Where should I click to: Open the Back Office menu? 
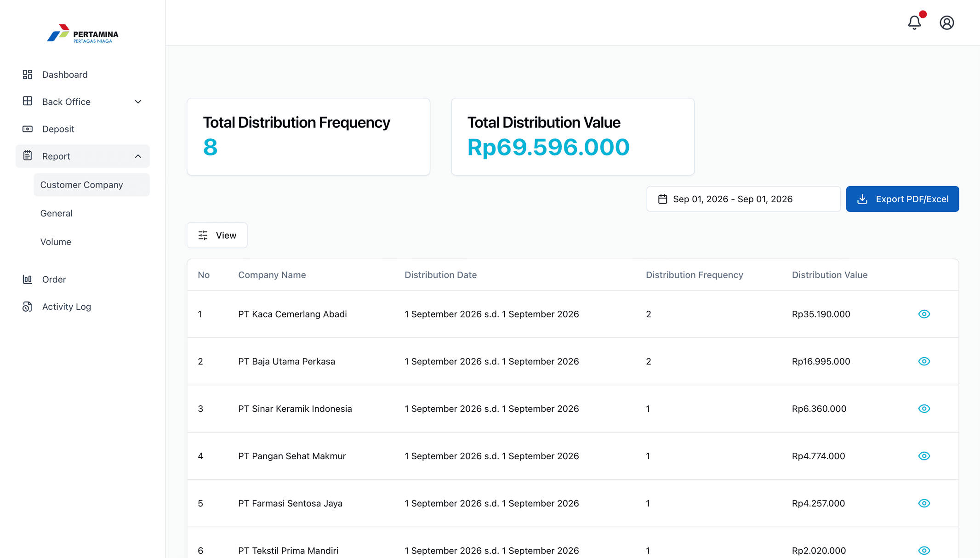click(83, 102)
